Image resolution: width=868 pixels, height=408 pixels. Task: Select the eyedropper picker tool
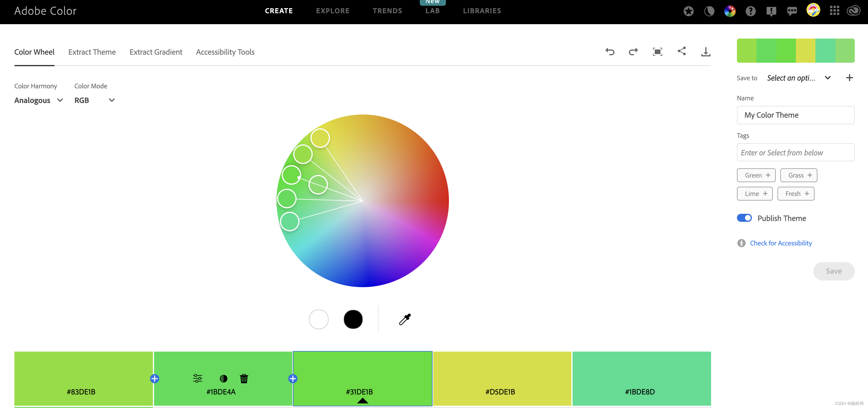tap(405, 319)
